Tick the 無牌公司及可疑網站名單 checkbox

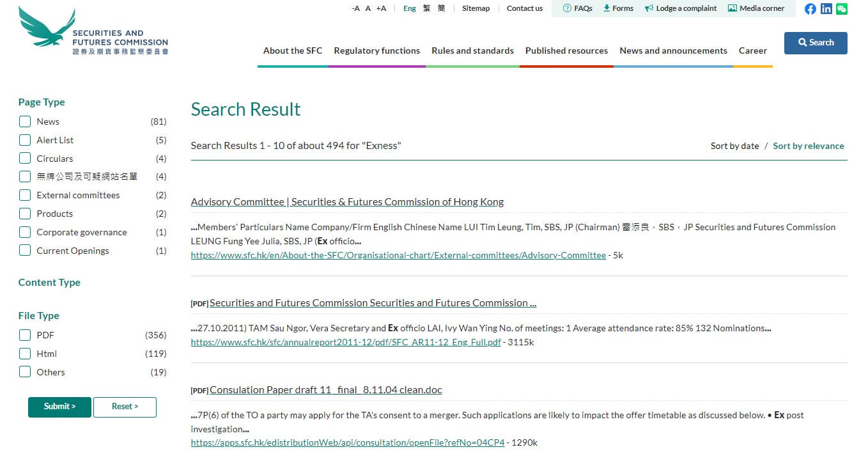click(x=25, y=176)
